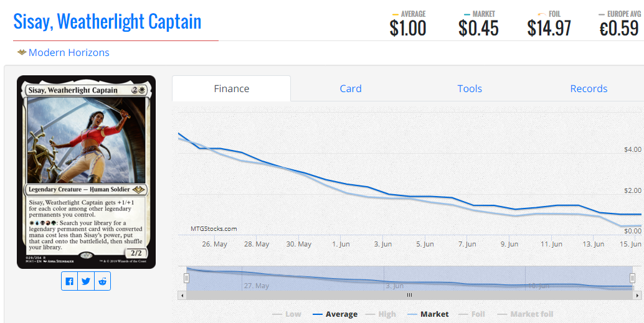
Task: Toggle the Average series in chart legend
Action: click(x=334, y=314)
